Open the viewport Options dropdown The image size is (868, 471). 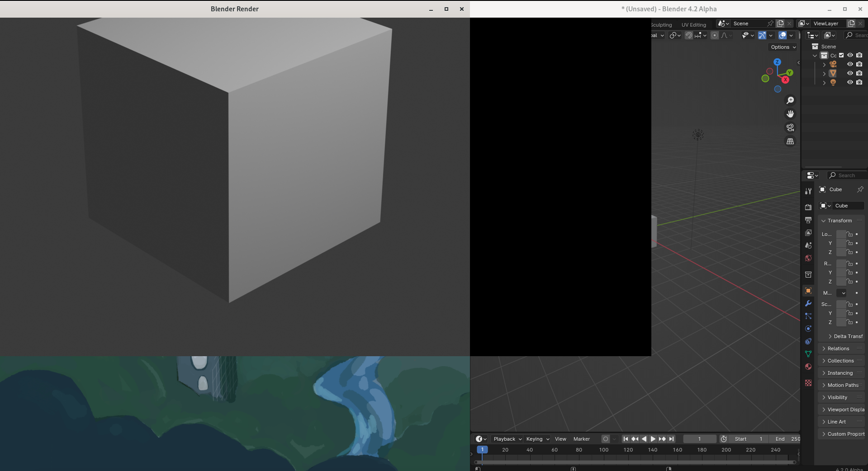pos(783,47)
